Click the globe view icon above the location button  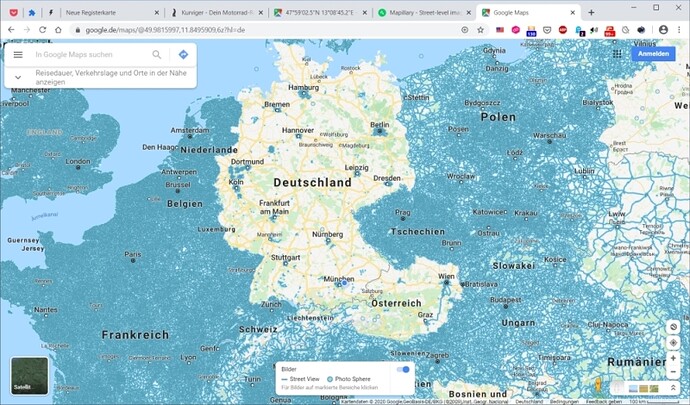673,327
